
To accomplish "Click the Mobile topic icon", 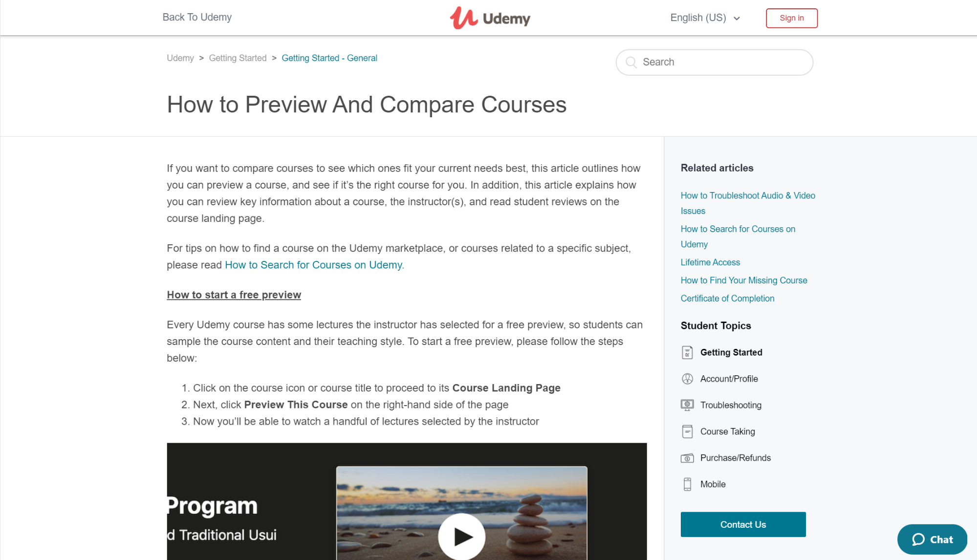I will [x=687, y=484].
